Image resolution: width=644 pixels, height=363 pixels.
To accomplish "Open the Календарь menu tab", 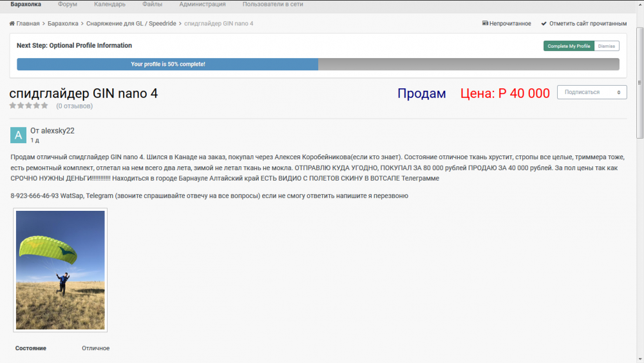I will point(109,4).
